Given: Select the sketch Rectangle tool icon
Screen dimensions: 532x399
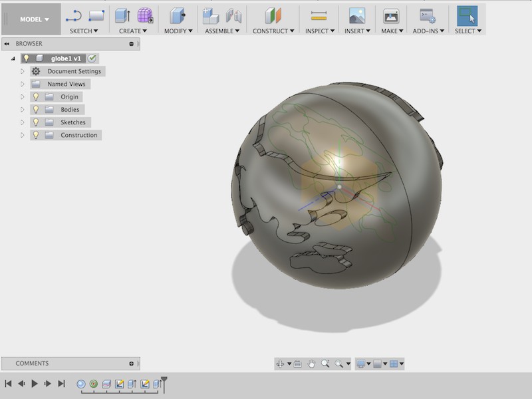Looking at the screenshot, I should pos(96,15).
